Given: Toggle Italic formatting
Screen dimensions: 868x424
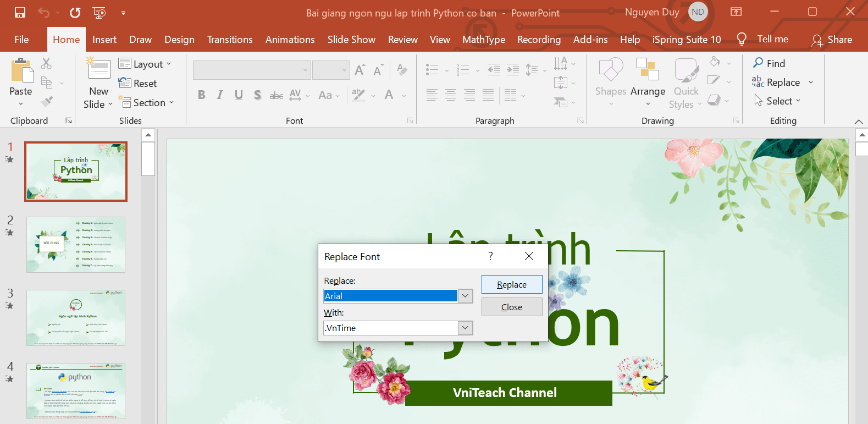Looking at the screenshot, I should coord(220,95).
